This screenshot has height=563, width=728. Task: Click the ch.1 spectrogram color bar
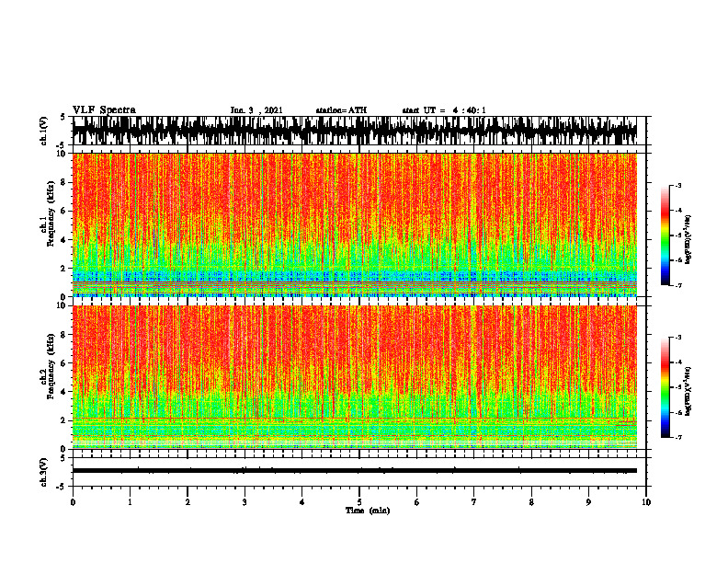click(x=665, y=235)
